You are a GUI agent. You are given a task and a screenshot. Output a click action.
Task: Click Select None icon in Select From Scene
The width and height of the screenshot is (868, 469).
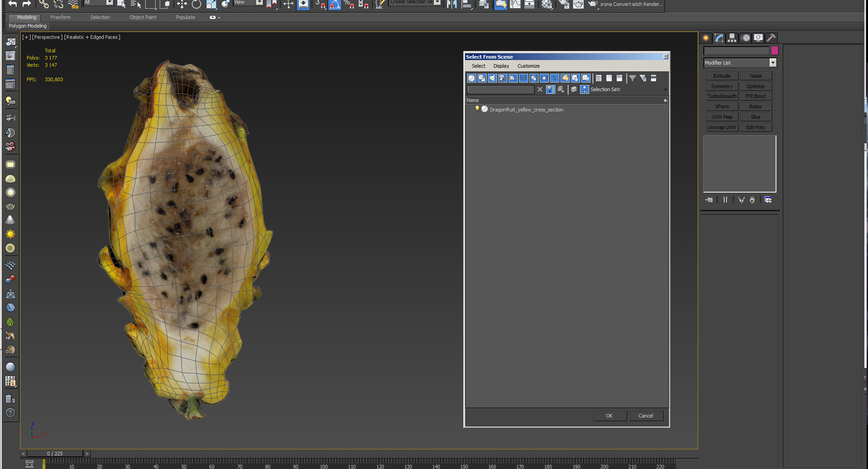coord(609,78)
